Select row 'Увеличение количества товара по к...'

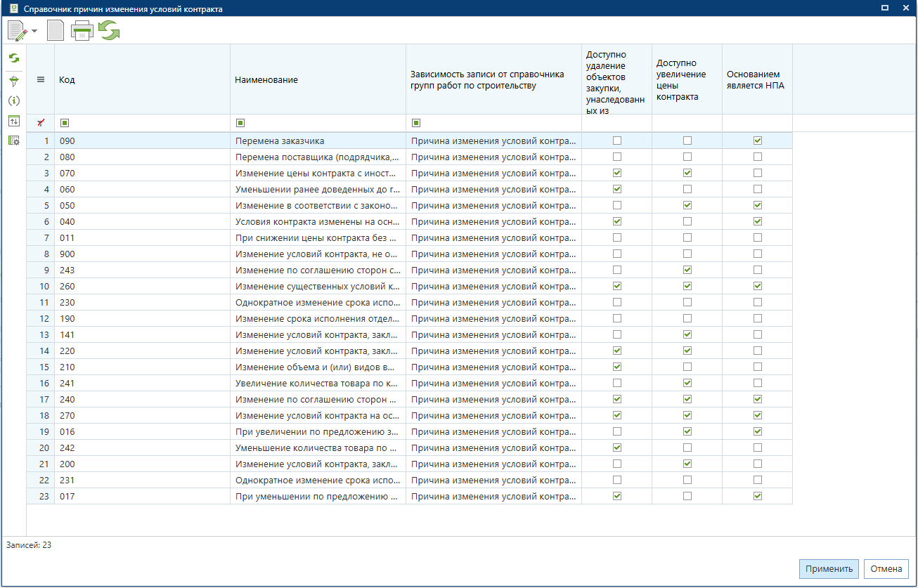tap(410, 383)
